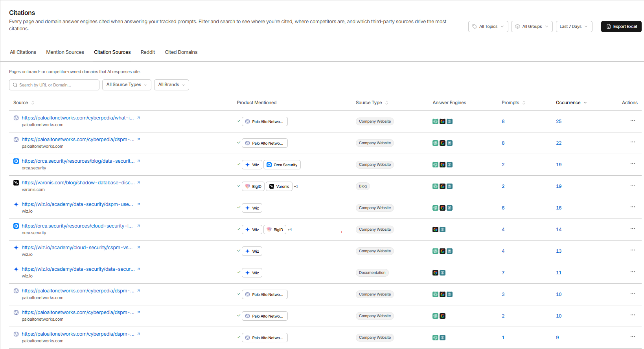Open actions menu for occurrence 16 row
Image resolution: width=644 pixels, height=349 pixels.
click(x=633, y=207)
